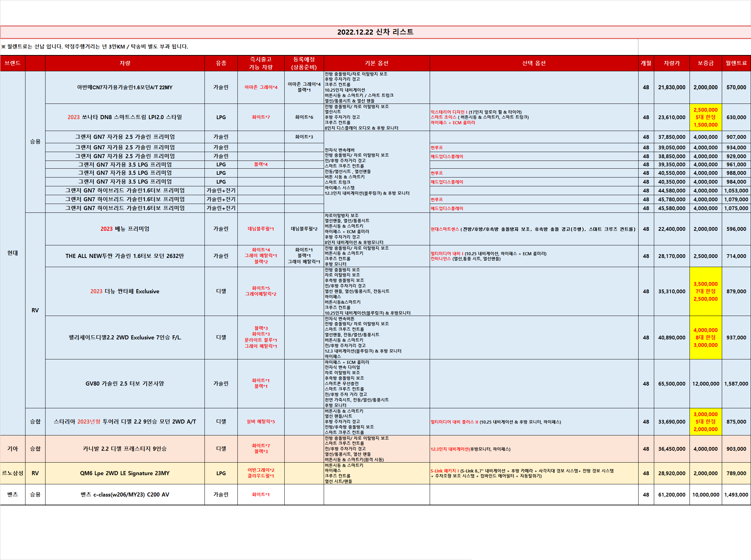Viewport: 751px width, 560px height.
Task: Click the '등록예정 (상품준비)' column header
Action: [x=304, y=63]
